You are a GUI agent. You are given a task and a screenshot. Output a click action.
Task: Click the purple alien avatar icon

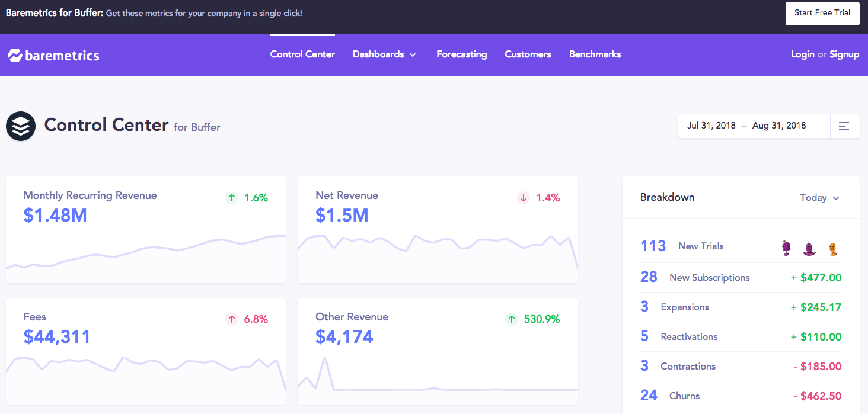(x=809, y=248)
